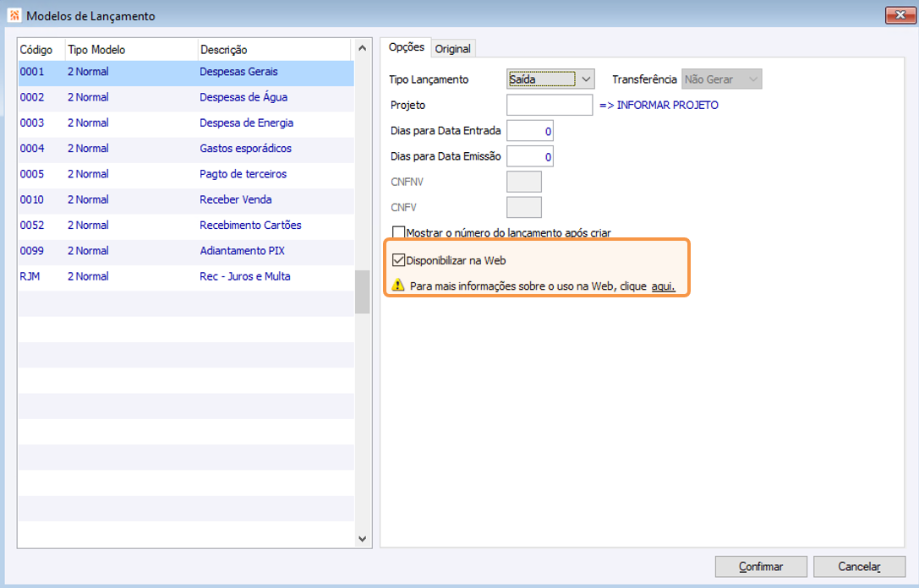Select the Despesas Gerais row
The image size is (919, 588).
tap(186, 72)
